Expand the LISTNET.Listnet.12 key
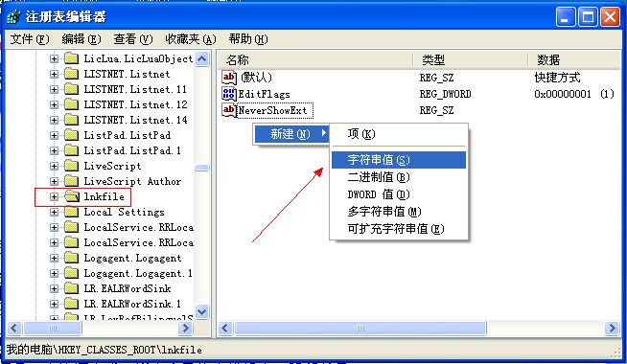This screenshot has width=627, height=364. (x=54, y=104)
